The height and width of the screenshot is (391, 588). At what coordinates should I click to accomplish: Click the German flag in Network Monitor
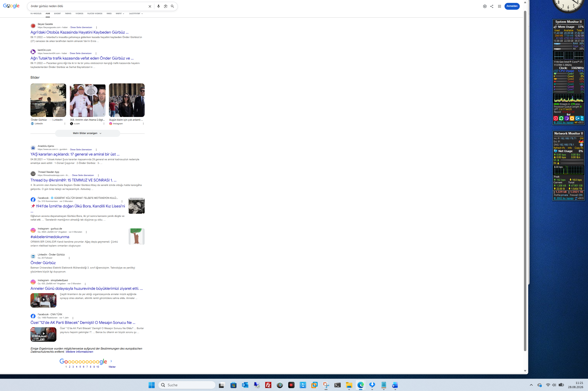[581, 142]
